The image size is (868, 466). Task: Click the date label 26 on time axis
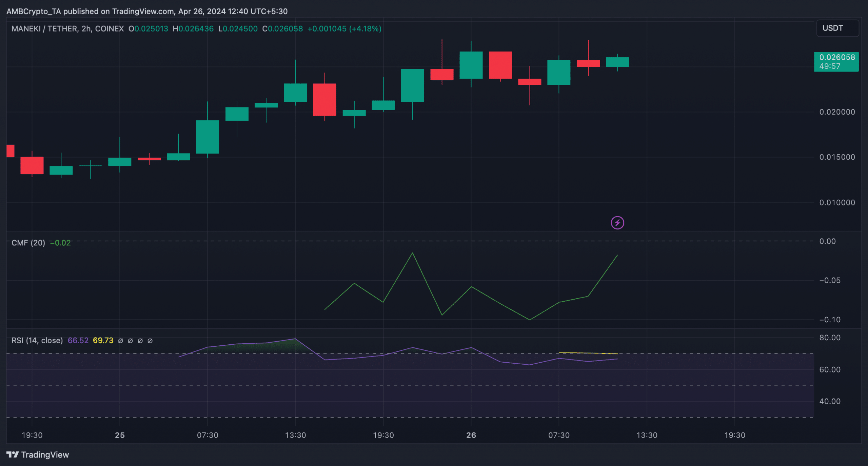[x=471, y=435]
